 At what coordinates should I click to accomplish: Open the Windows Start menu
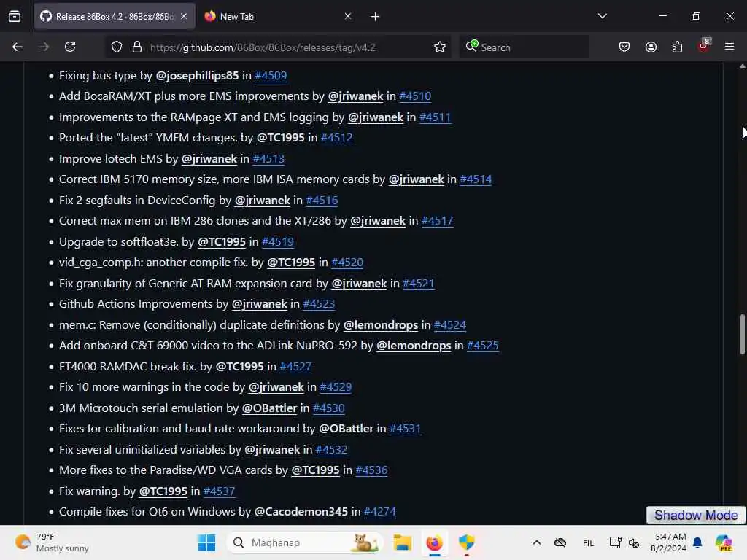point(206,542)
